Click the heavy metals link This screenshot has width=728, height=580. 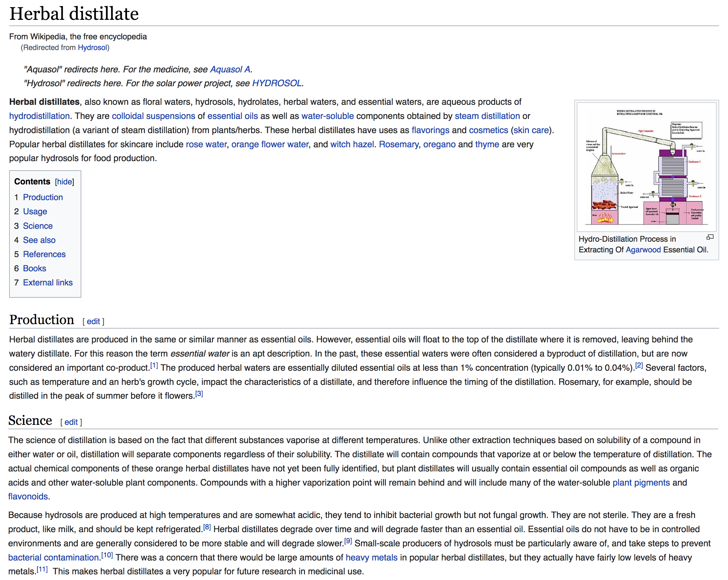(x=371, y=557)
